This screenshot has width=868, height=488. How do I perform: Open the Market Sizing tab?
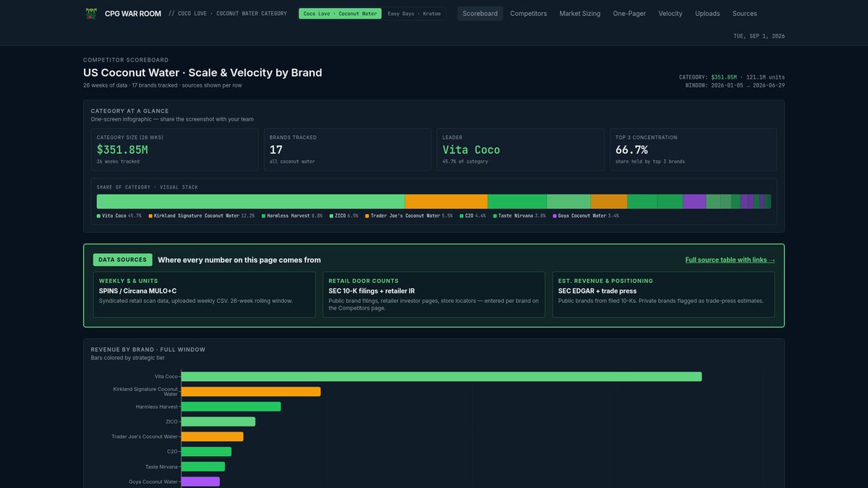580,14
